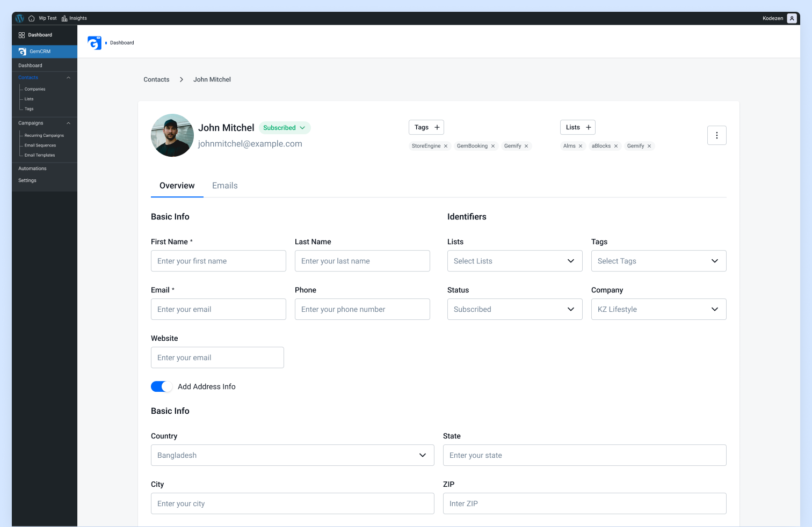Click the home icon next to Wp Test
Screen dimensions: 812x527
(x=31, y=18)
